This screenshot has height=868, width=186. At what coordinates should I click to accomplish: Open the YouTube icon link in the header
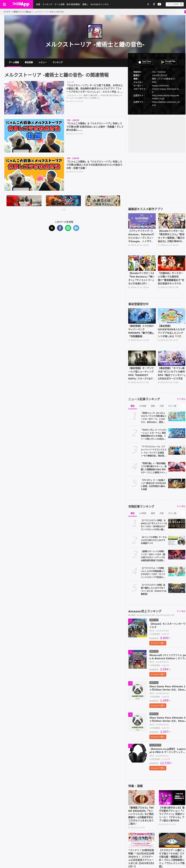(159, 4)
